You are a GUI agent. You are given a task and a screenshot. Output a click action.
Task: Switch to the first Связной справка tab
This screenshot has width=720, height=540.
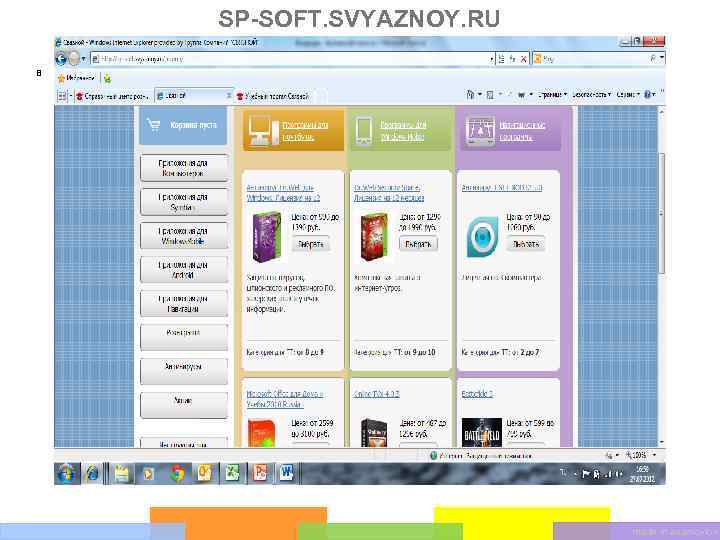[x=113, y=96]
